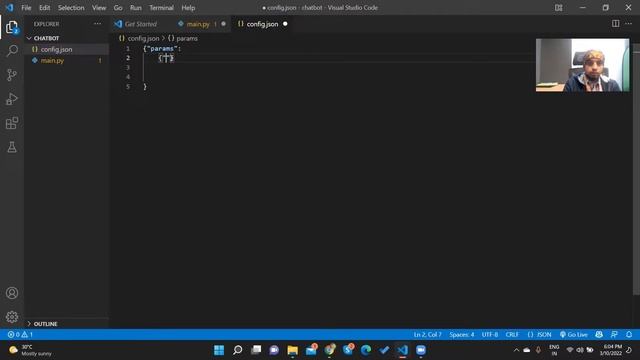Screen dimensions: 640x360
Task: Split the editor to the right
Action: click(615, 24)
